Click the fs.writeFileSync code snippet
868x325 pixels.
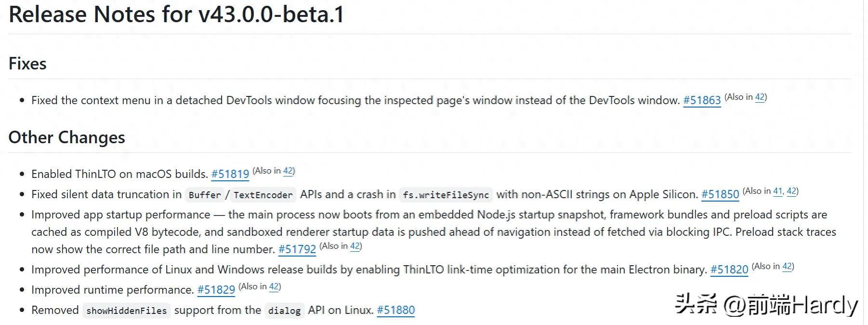[446, 195]
